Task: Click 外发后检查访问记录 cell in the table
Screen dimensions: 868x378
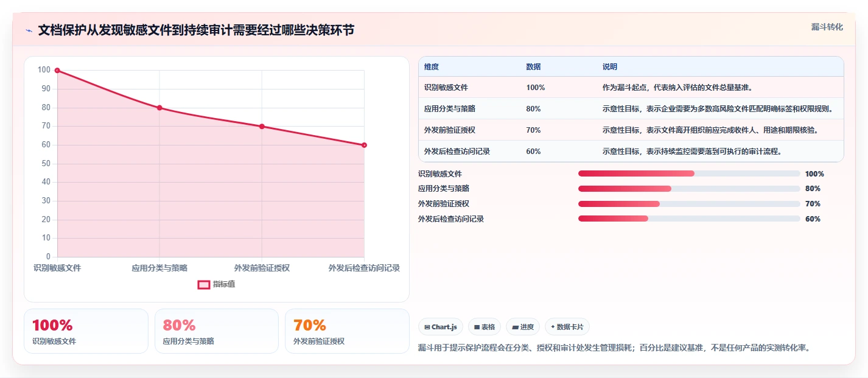Action: pyautogui.click(x=457, y=152)
